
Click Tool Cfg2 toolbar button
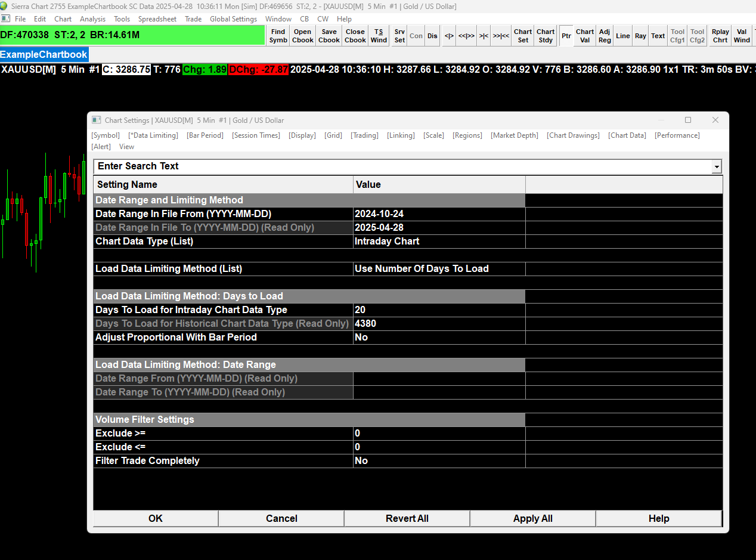698,36
